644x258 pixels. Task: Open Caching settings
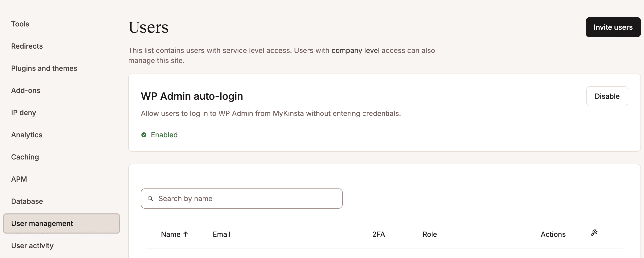25,157
